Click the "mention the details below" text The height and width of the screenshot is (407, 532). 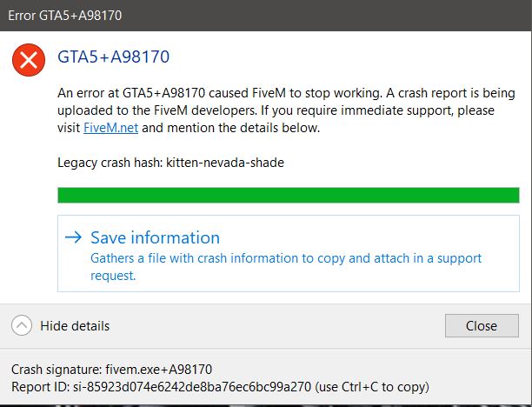pyautogui.click(x=244, y=128)
